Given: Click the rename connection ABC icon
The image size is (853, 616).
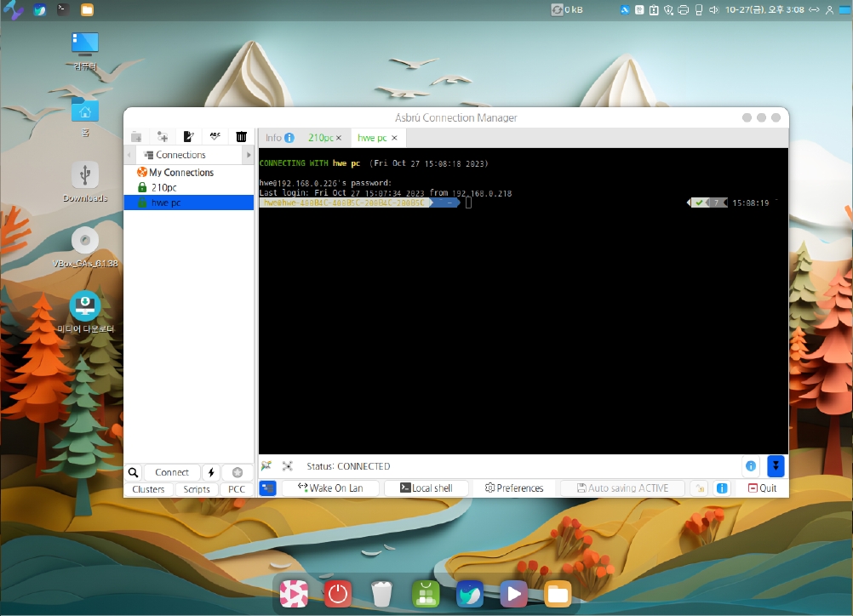Looking at the screenshot, I should (x=215, y=136).
